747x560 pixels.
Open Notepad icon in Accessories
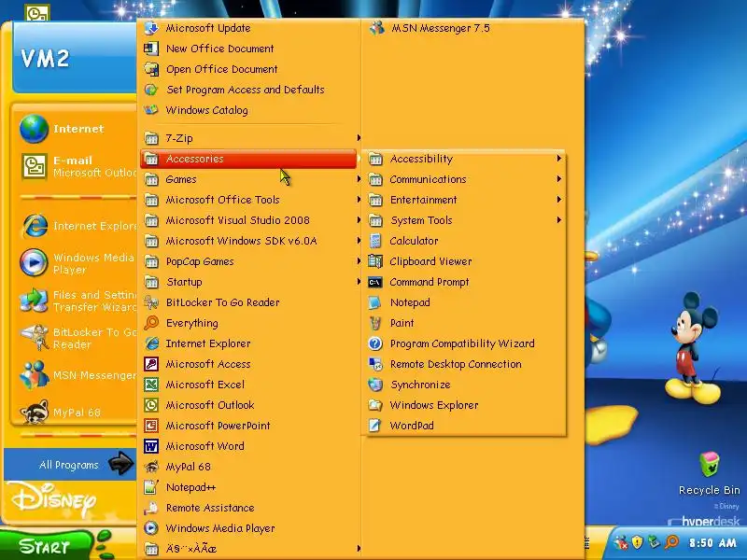coord(375,302)
